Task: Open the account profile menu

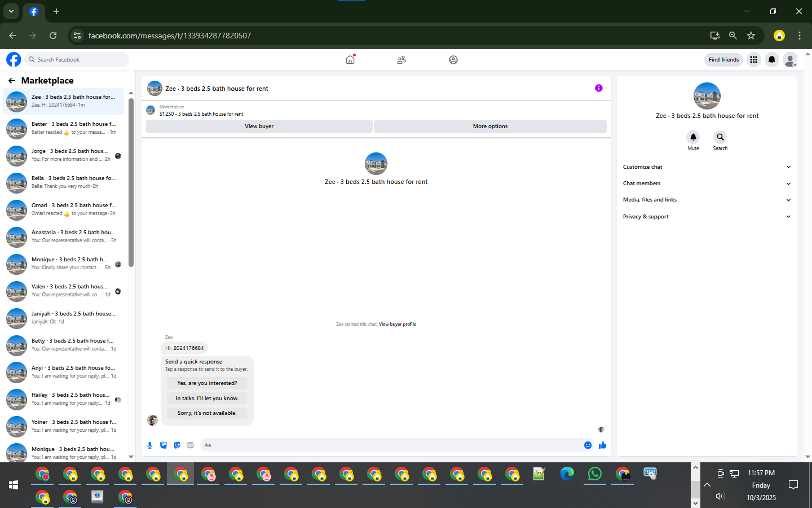Action: pos(790,59)
